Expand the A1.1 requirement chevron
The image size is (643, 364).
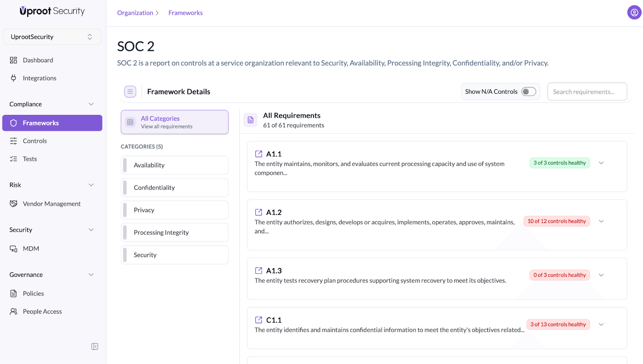[x=601, y=163]
